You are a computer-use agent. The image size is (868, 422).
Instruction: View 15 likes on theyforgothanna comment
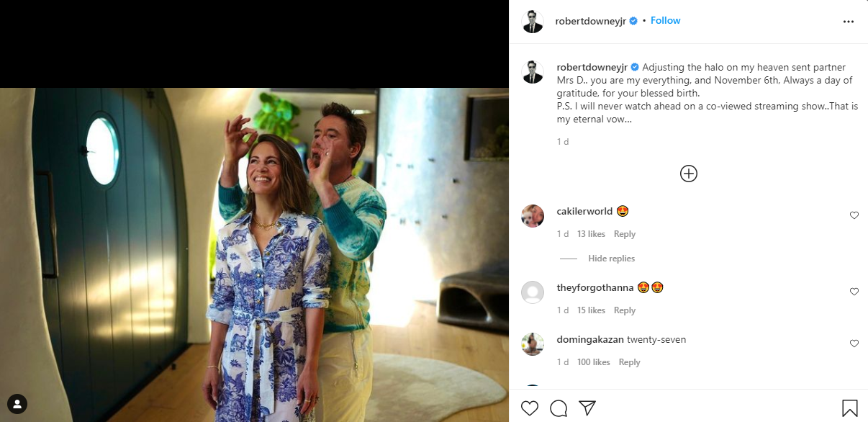point(591,310)
